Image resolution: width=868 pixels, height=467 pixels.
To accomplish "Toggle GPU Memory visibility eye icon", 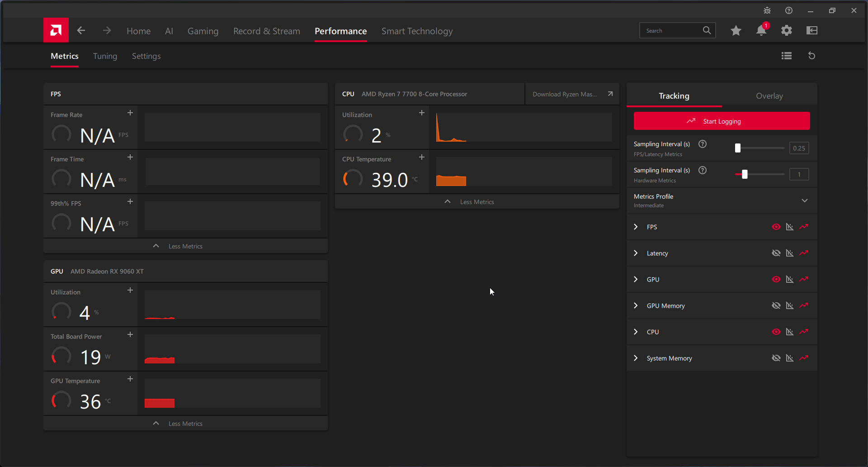I will coord(776,305).
